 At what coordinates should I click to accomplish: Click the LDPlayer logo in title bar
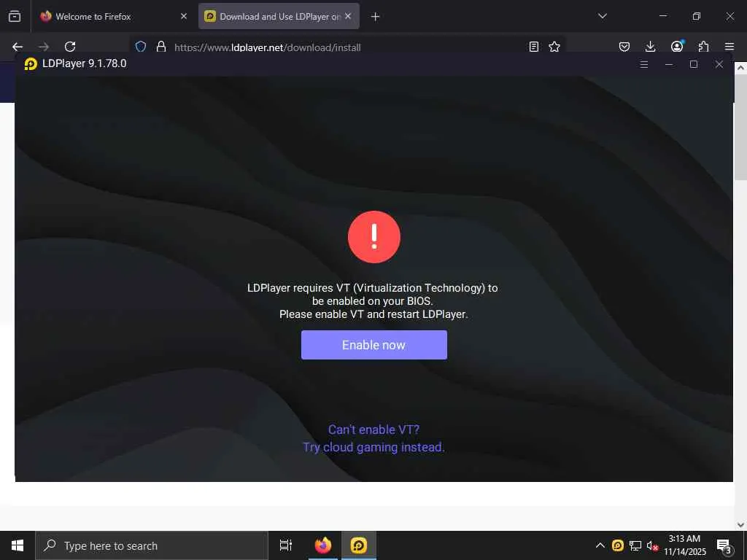coord(31,64)
